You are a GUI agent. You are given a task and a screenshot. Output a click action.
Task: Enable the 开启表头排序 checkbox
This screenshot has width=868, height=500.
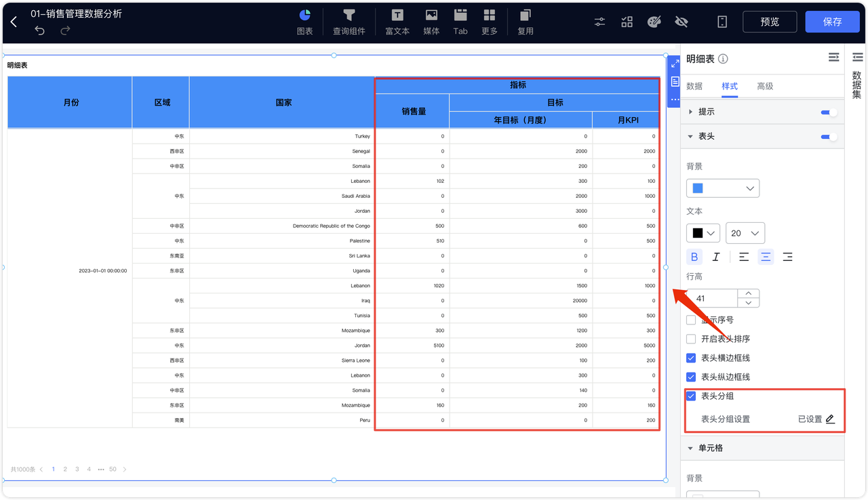click(691, 339)
